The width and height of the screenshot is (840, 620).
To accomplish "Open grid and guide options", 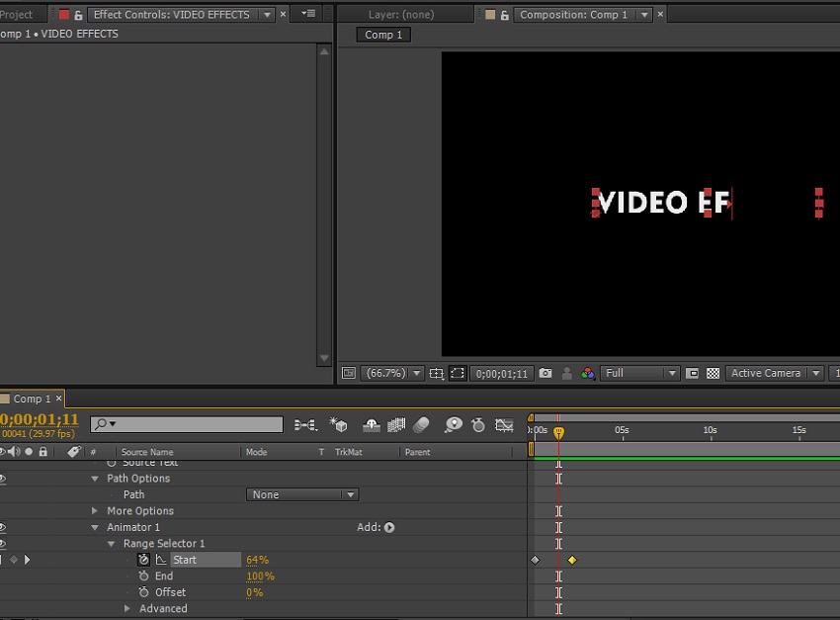I will pos(436,374).
